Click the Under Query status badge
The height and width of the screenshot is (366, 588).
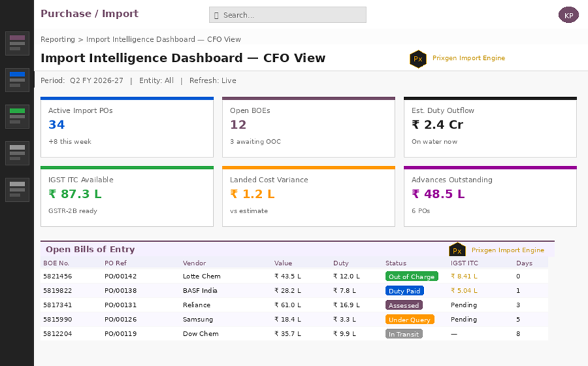pos(409,320)
